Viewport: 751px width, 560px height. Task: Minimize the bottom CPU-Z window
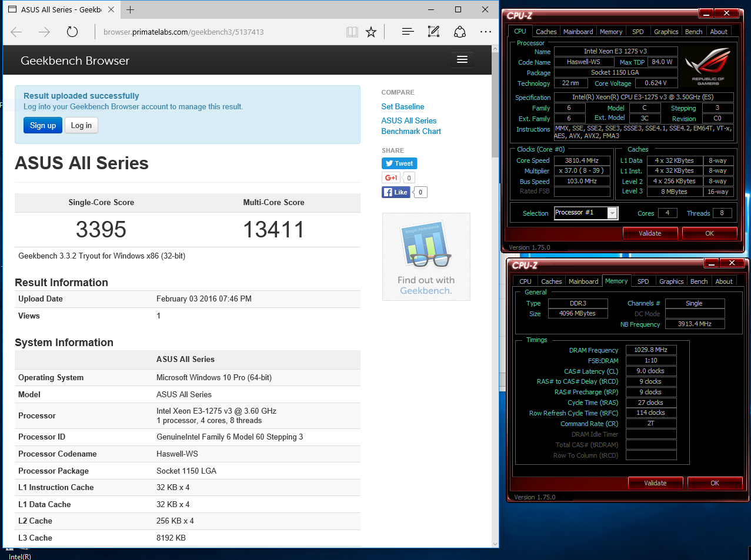click(711, 263)
